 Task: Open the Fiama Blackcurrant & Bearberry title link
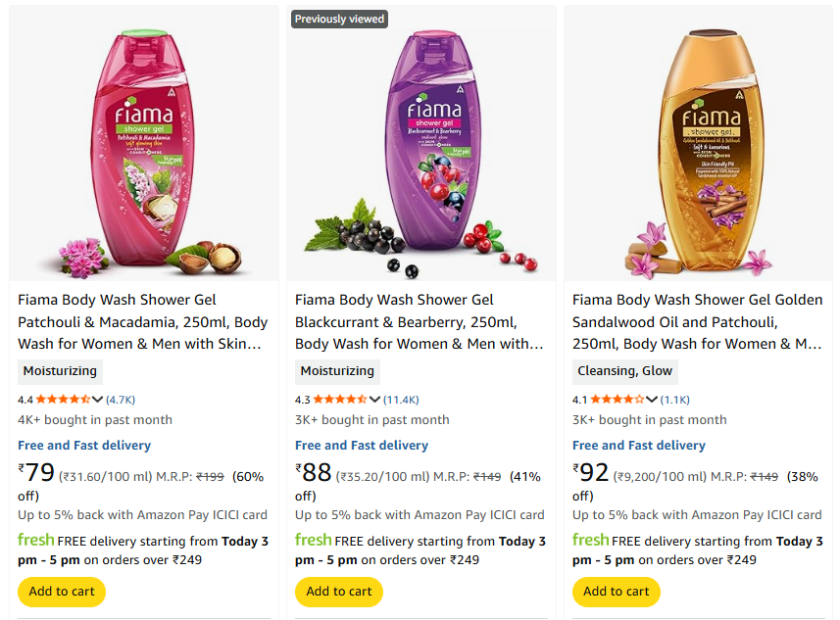pyautogui.click(x=420, y=321)
